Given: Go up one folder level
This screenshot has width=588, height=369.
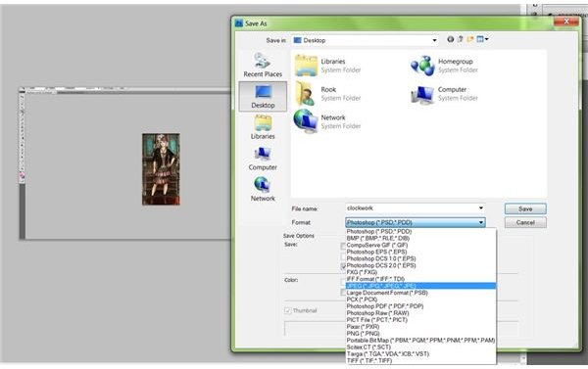Looking at the screenshot, I should tap(461, 39).
